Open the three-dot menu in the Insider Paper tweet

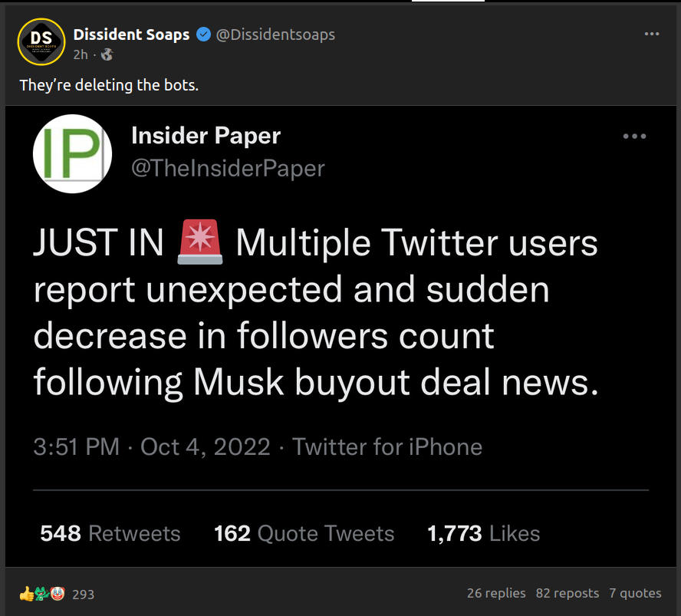[x=634, y=137]
